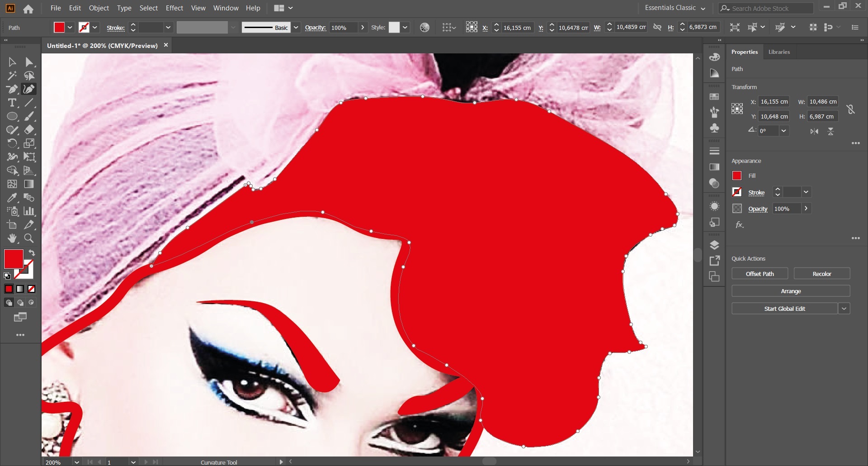Click the Stroke swatch in Appearance
Image resolution: width=868 pixels, height=466 pixels.
[x=737, y=192]
